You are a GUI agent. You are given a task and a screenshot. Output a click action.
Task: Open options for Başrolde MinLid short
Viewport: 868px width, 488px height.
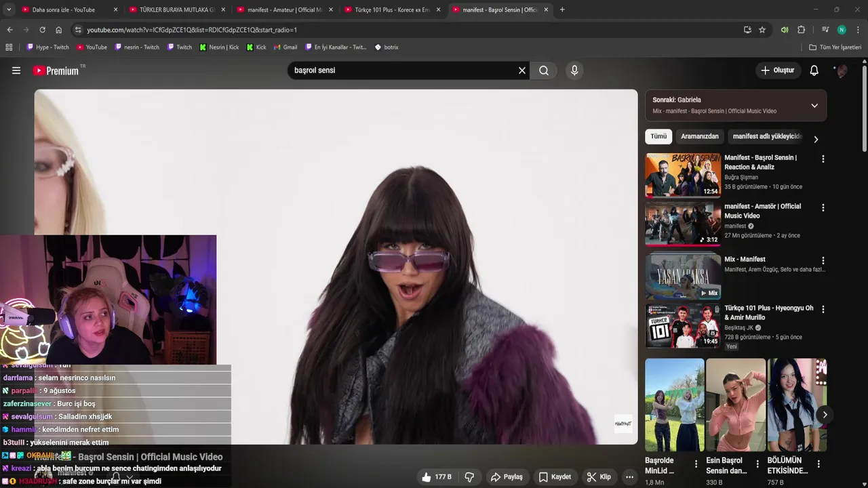coord(696,464)
